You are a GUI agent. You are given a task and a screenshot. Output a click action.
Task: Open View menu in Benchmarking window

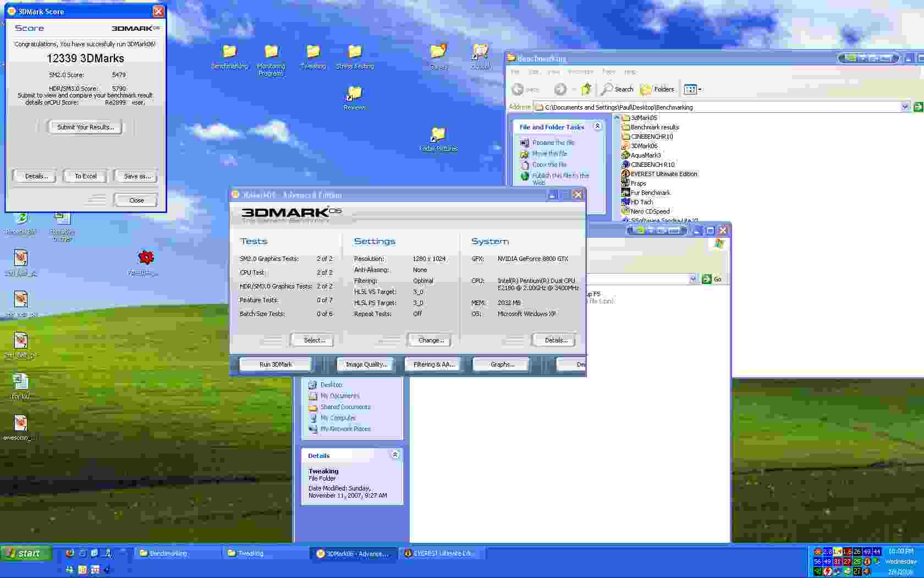tap(553, 72)
